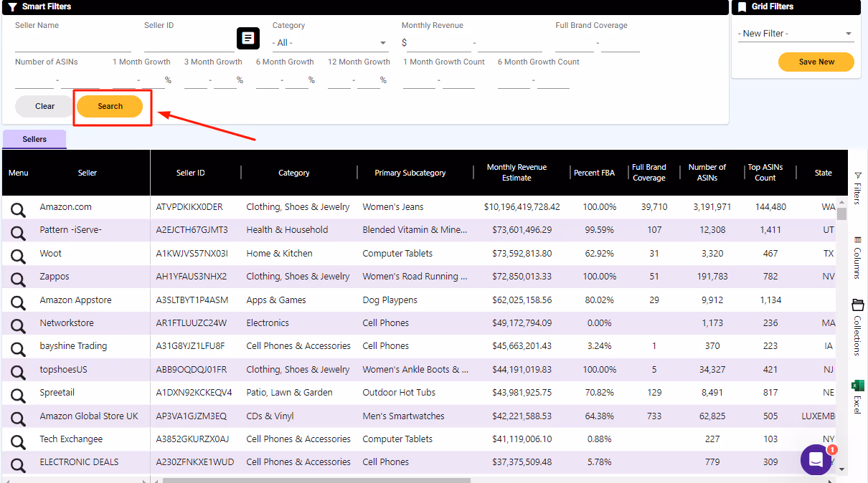Open magnifier menu for Networkstore row
The height and width of the screenshot is (483, 868).
click(x=18, y=325)
